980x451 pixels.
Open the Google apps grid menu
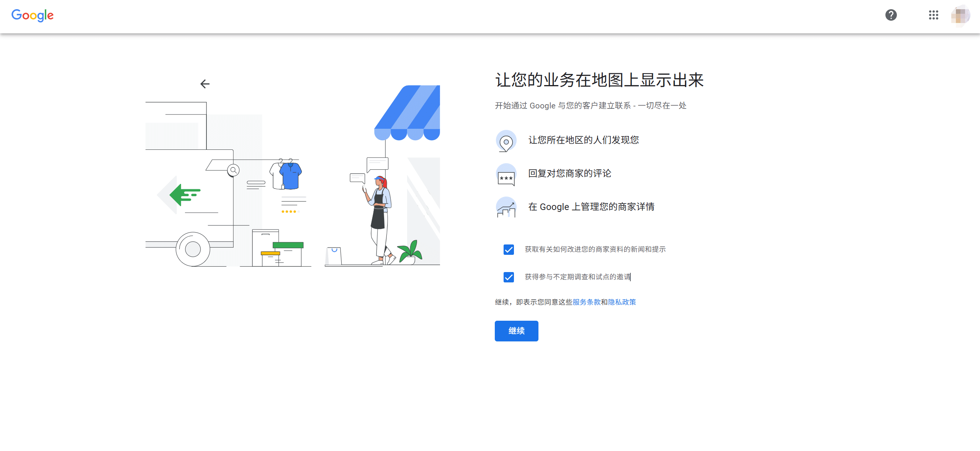tap(933, 15)
